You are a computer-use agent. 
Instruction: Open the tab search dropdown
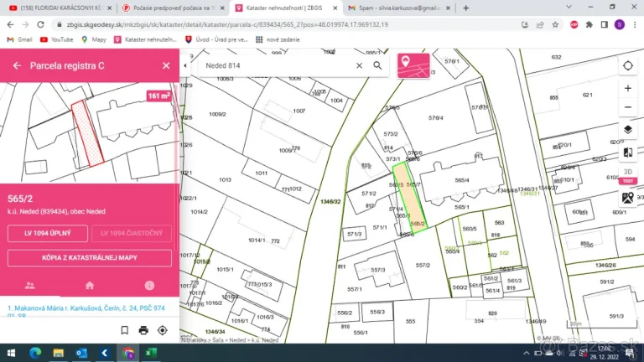pyautogui.click(x=569, y=7)
